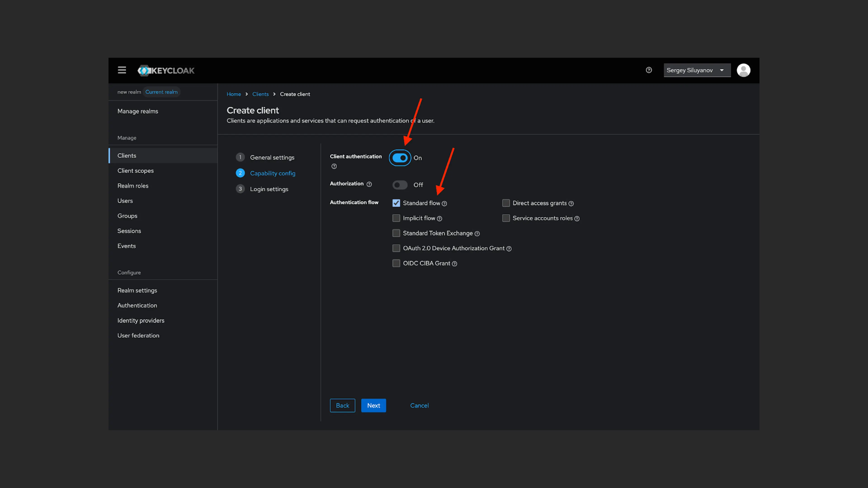The image size is (868, 488).
Task: Show help for OIDC CIBA Grant
Action: pyautogui.click(x=454, y=264)
